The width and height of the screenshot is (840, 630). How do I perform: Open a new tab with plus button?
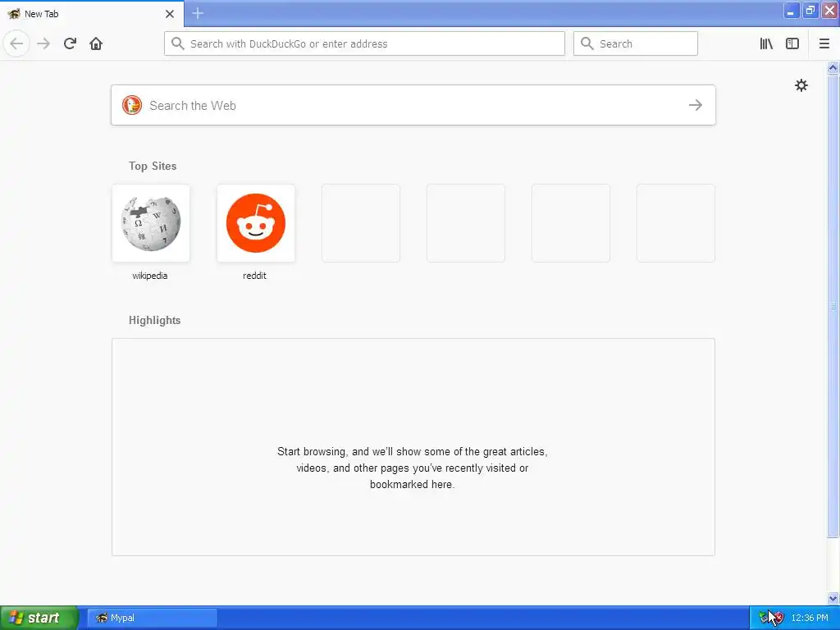(x=198, y=13)
